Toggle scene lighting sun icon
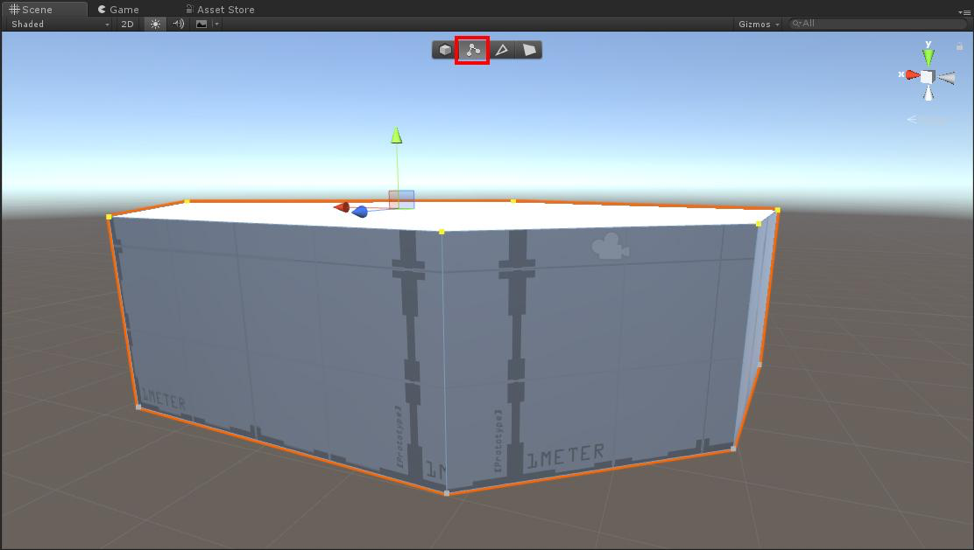Screen dimensions: 974x550 coord(155,24)
